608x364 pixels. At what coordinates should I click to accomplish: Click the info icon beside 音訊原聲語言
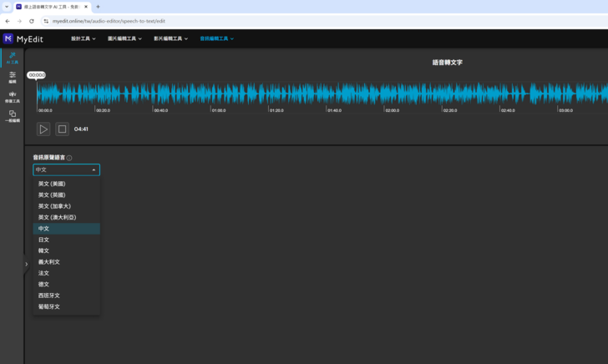69,158
